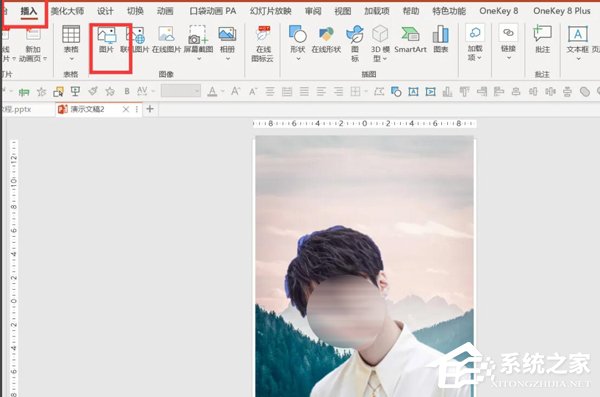600x397 pixels.
Task: Switch to the OneKey 8 tab
Action: 499,11
